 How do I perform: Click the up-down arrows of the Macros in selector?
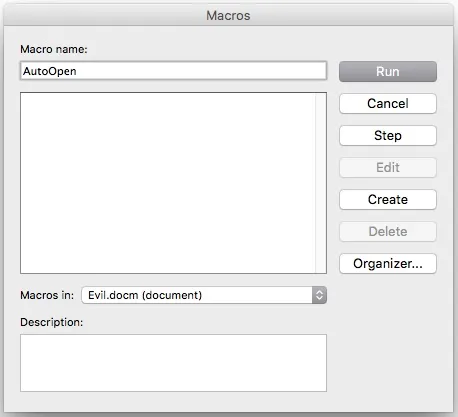pos(319,295)
